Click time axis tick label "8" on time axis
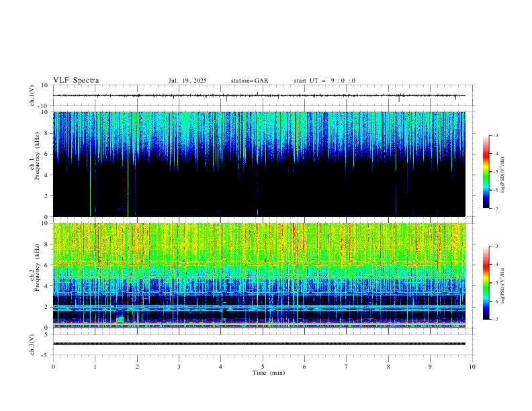 [x=388, y=367]
